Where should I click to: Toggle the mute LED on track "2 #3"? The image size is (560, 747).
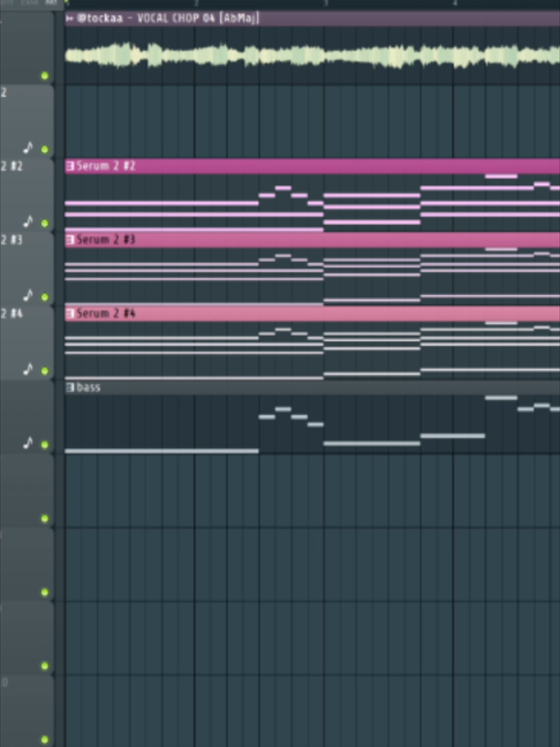click(x=45, y=297)
